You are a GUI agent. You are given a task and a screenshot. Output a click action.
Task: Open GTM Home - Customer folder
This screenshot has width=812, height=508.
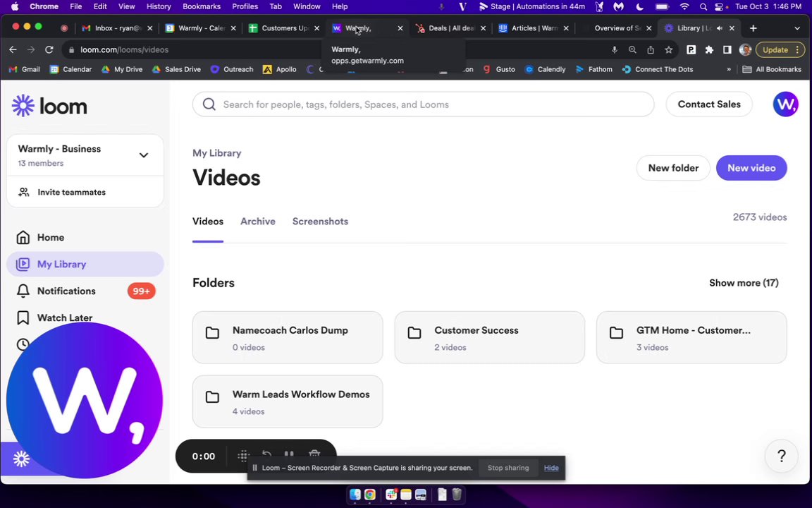[691, 337]
